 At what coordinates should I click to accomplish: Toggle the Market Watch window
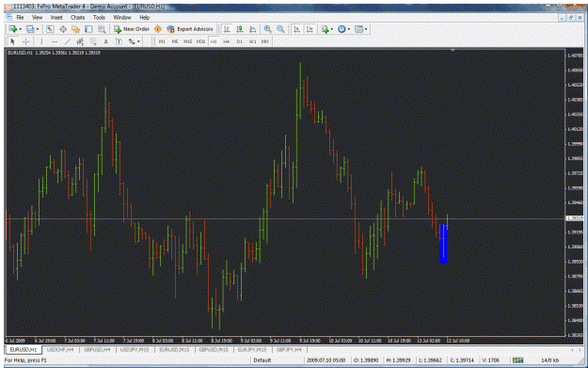pos(50,29)
